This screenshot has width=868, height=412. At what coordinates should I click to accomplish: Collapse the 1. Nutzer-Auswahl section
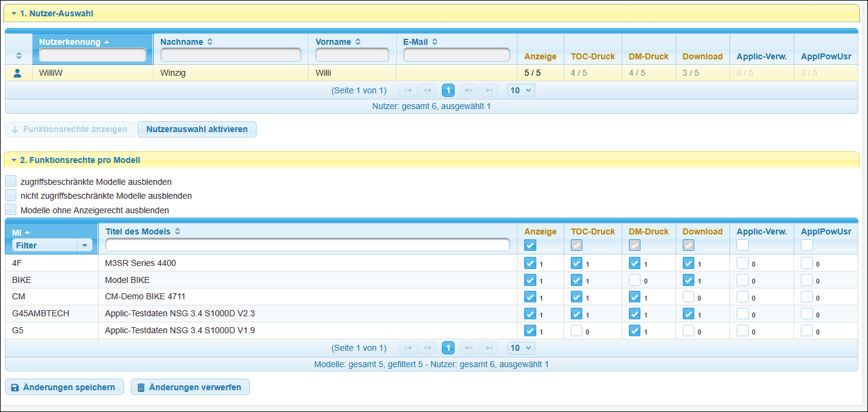click(13, 13)
